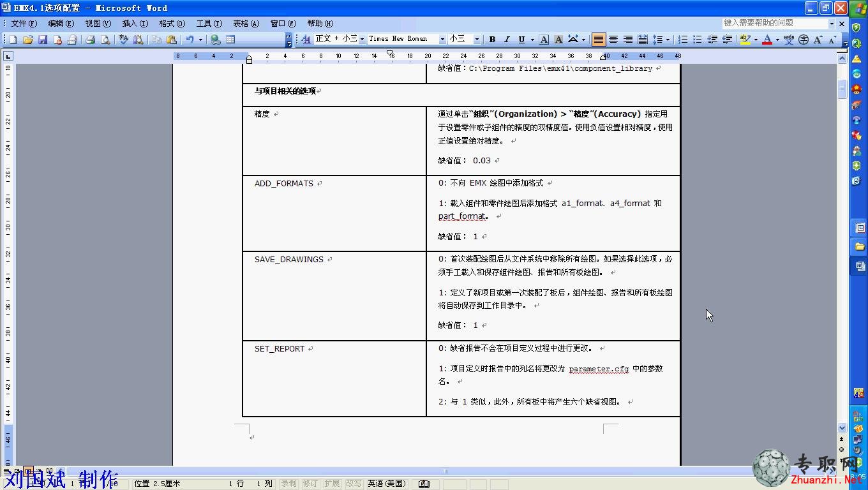
Task: Toggle 修订 track changes in status bar
Action: 310,484
